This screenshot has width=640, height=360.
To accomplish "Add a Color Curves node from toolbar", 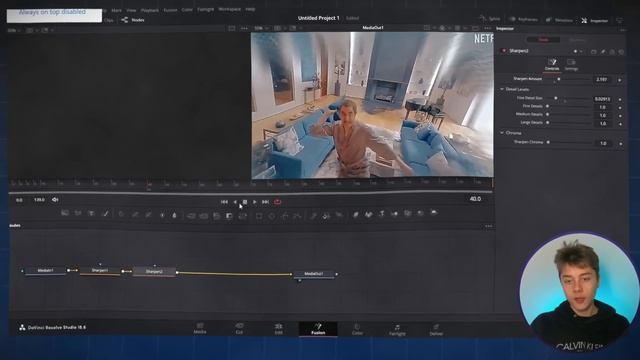I will [x=135, y=214].
